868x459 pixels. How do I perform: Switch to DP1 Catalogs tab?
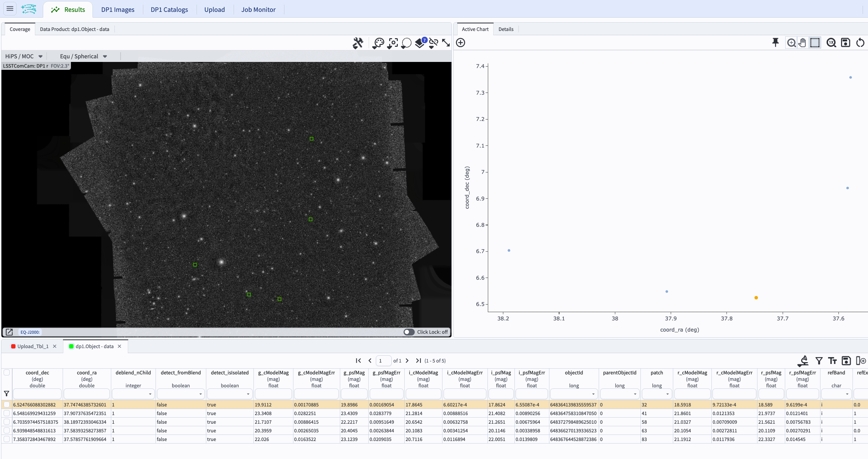pyautogui.click(x=169, y=10)
